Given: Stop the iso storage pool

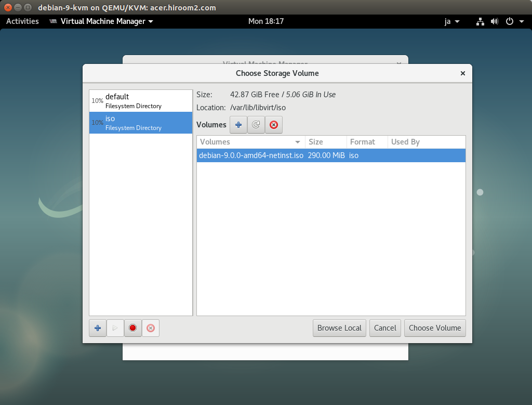Looking at the screenshot, I should pos(133,328).
